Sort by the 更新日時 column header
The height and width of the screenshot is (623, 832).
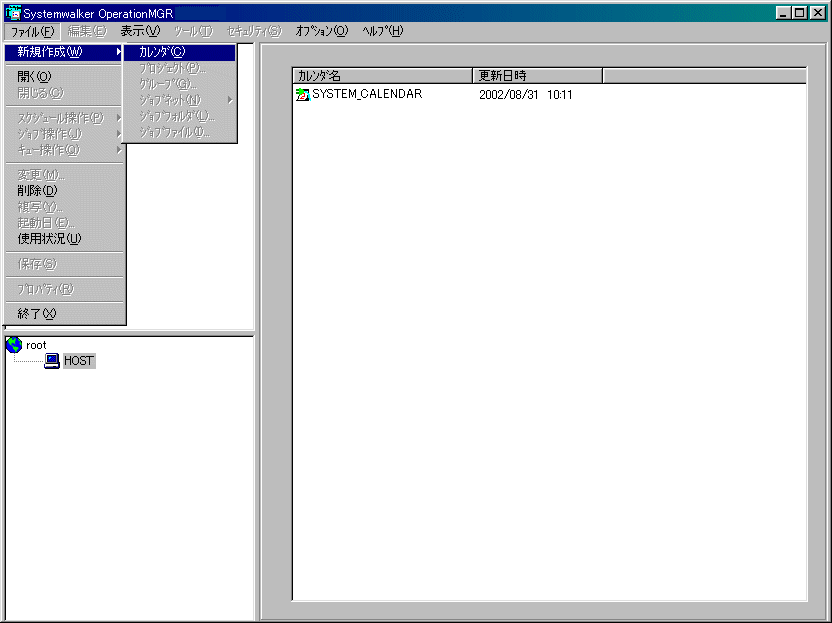[x=538, y=76]
